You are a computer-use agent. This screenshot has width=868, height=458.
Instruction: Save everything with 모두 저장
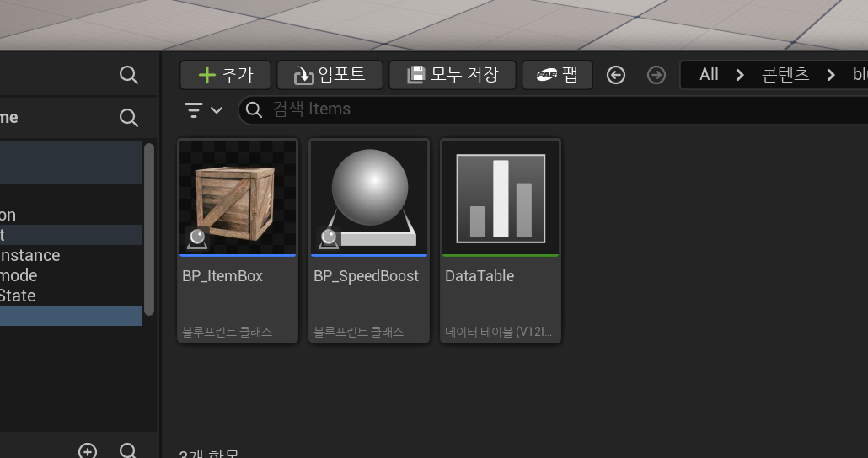(x=453, y=75)
